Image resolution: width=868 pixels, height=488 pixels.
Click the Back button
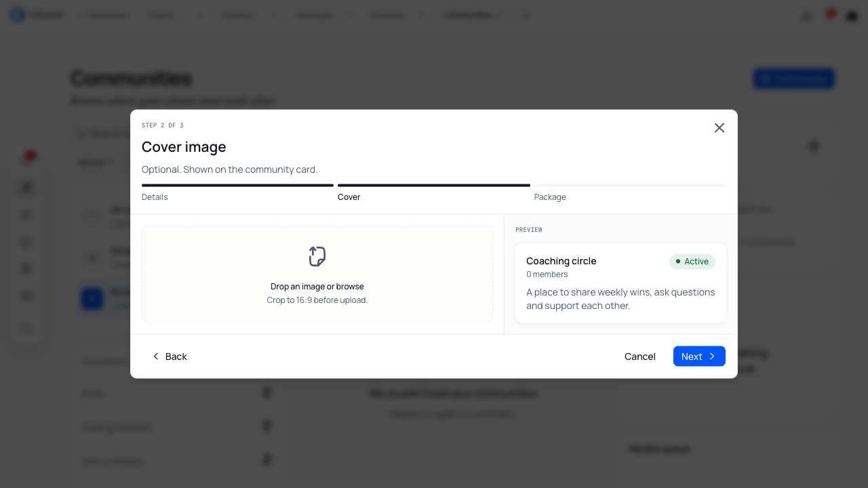tap(170, 357)
